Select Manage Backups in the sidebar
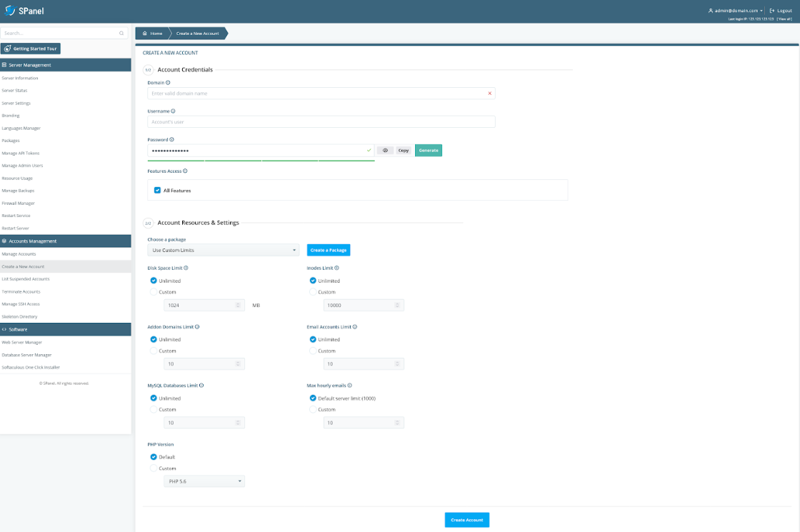Screen dimensions: 800x532 point(18,190)
